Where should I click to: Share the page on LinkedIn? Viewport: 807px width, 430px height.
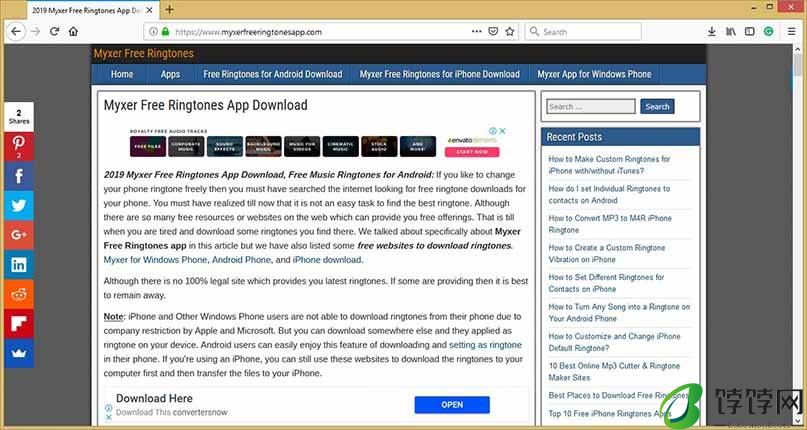click(19, 265)
